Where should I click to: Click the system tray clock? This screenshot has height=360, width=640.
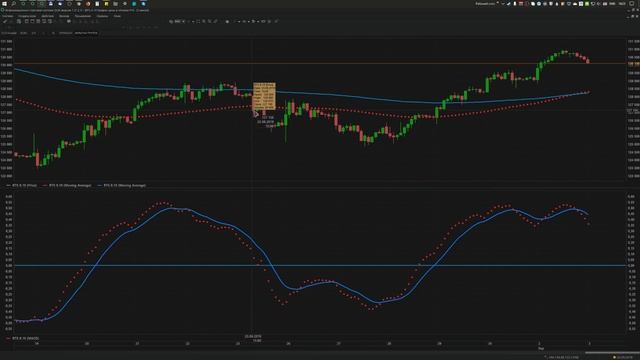[x=621, y=3]
